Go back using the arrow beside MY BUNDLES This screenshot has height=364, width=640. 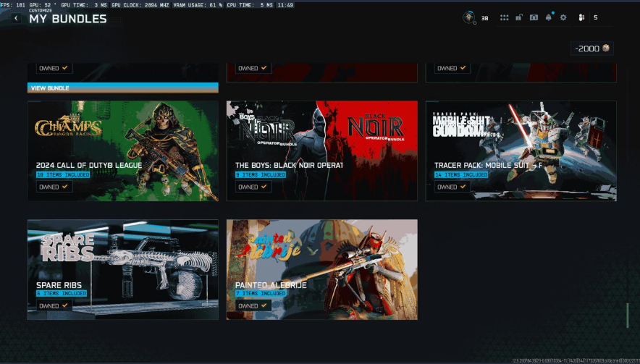pyautogui.click(x=16, y=18)
